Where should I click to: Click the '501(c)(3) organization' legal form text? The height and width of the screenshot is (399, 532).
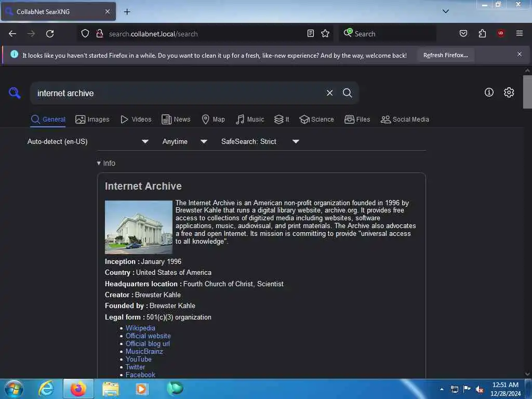(179, 317)
